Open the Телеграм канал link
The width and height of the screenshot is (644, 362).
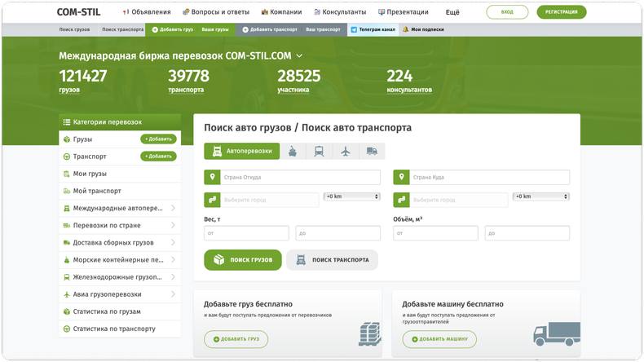click(x=373, y=29)
